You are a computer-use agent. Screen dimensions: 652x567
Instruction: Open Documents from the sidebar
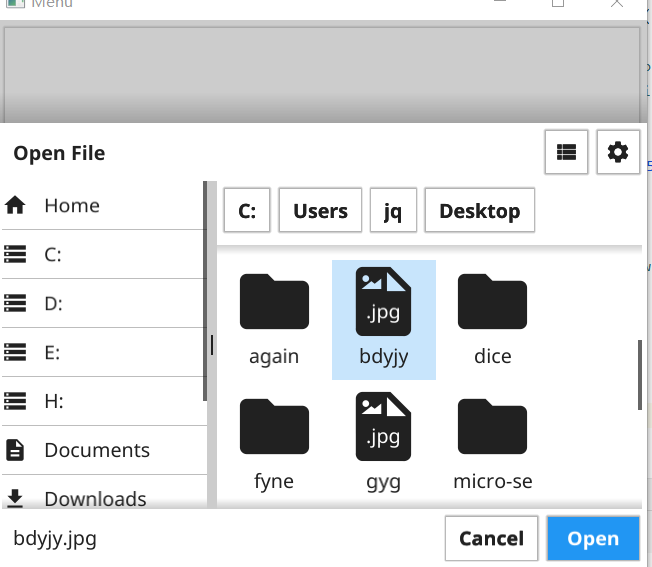(97, 450)
